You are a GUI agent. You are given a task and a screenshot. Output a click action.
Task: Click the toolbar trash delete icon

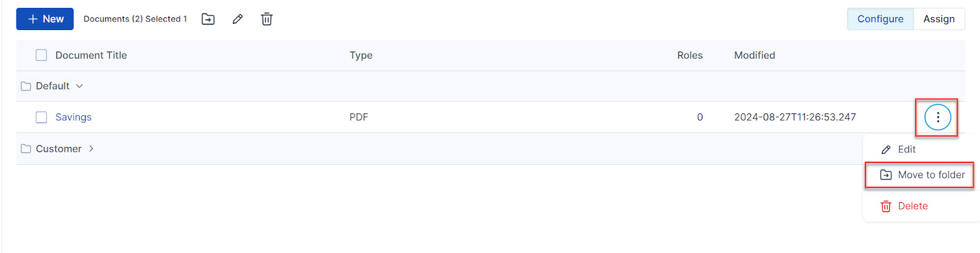pyautogui.click(x=266, y=19)
